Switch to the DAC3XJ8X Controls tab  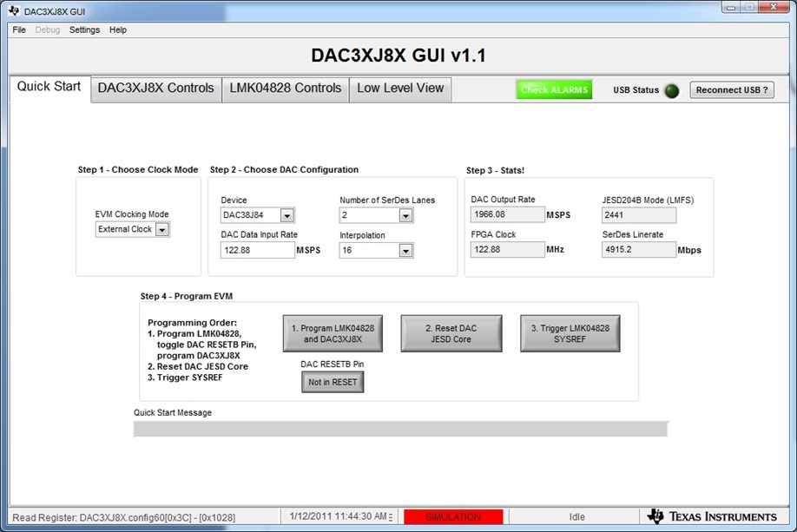[x=156, y=89]
